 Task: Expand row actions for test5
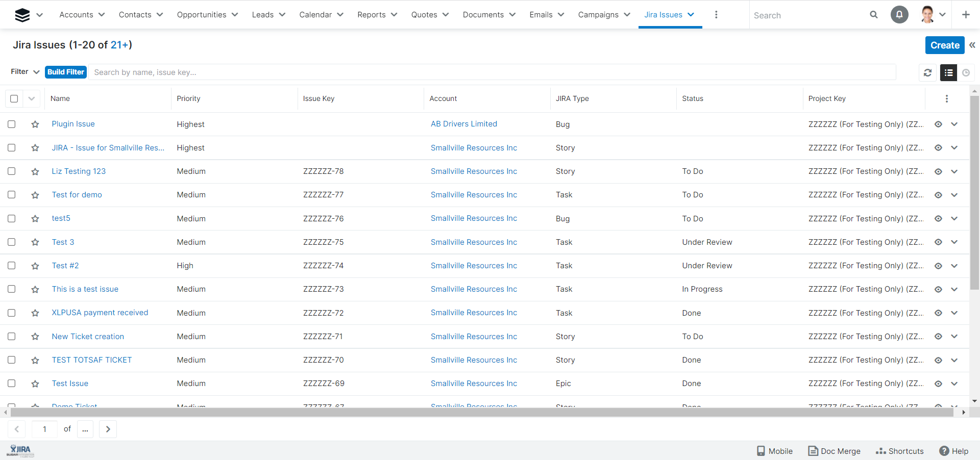(x=954, y=218)
